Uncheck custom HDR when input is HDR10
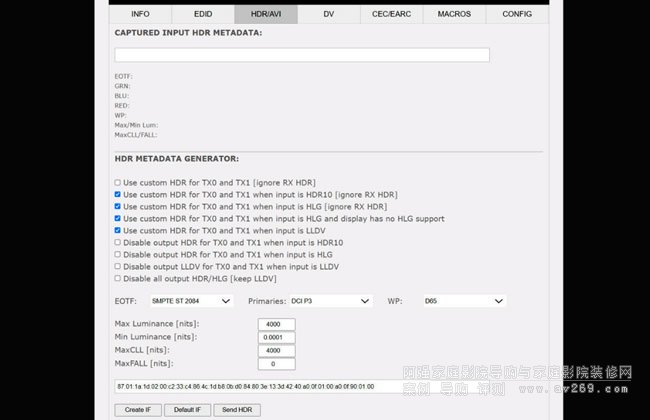Viewport: 650px width, 420px height. [x=119, y=195]
